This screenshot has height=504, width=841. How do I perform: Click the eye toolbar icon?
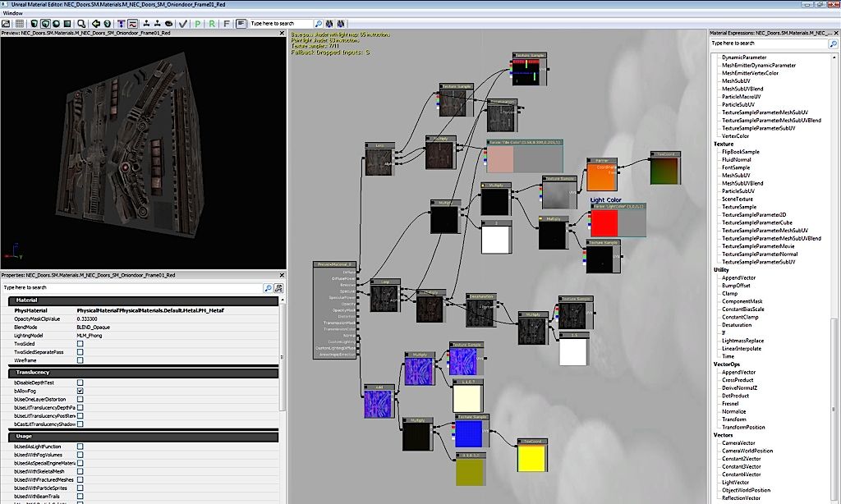tap(168, 24)
